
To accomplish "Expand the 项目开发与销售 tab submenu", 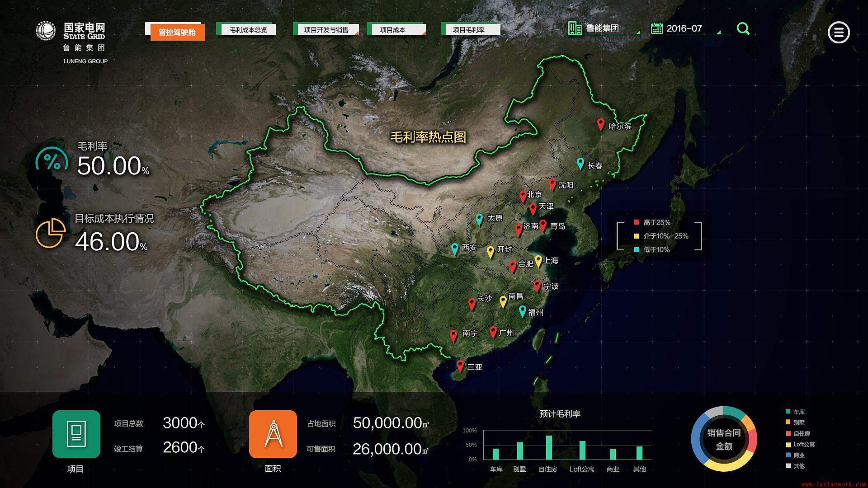I will point(357,33).
